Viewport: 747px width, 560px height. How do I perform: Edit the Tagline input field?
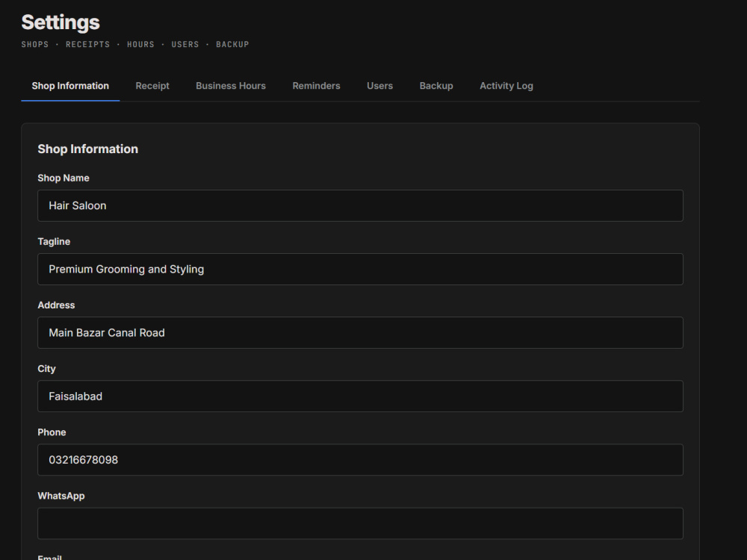tap(360, 269)
